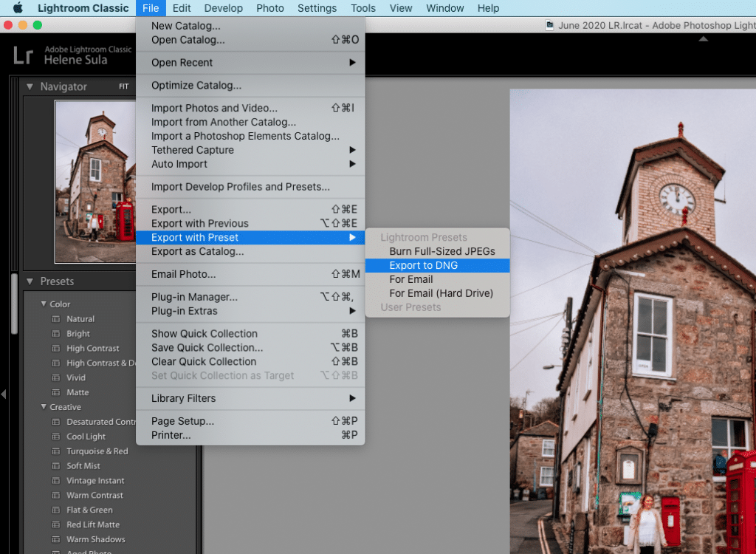Collapse the Navigator panel
Image resolution: width=756 pixels, height=554 pixels.
(30, 87)
